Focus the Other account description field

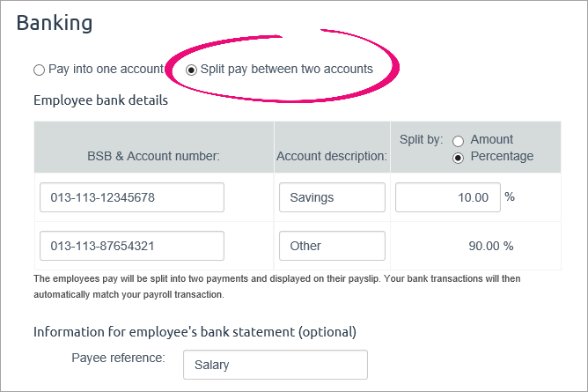[332, 246]
